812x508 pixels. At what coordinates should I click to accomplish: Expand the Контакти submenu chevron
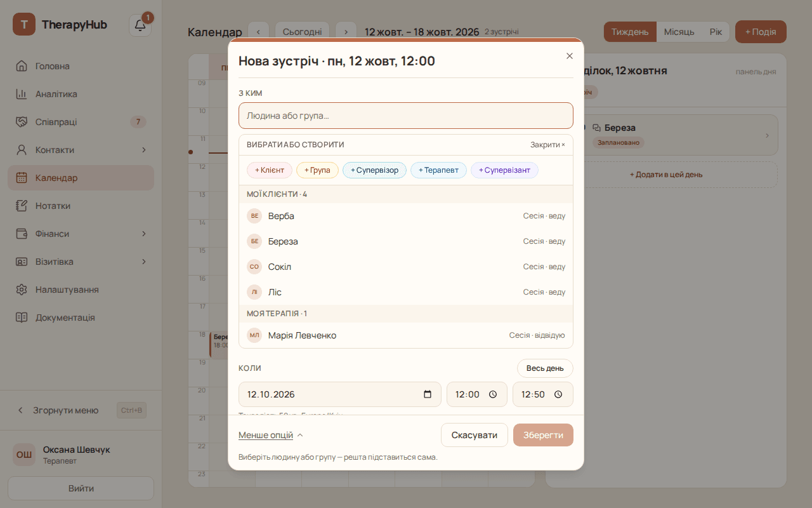144,150
